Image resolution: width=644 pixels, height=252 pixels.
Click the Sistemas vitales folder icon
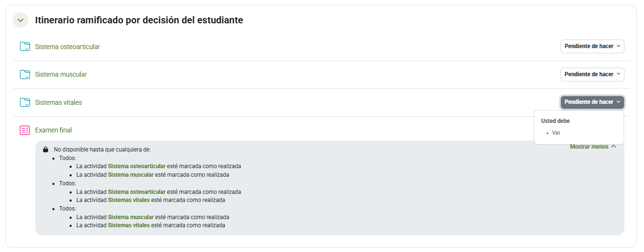point(25,102)
